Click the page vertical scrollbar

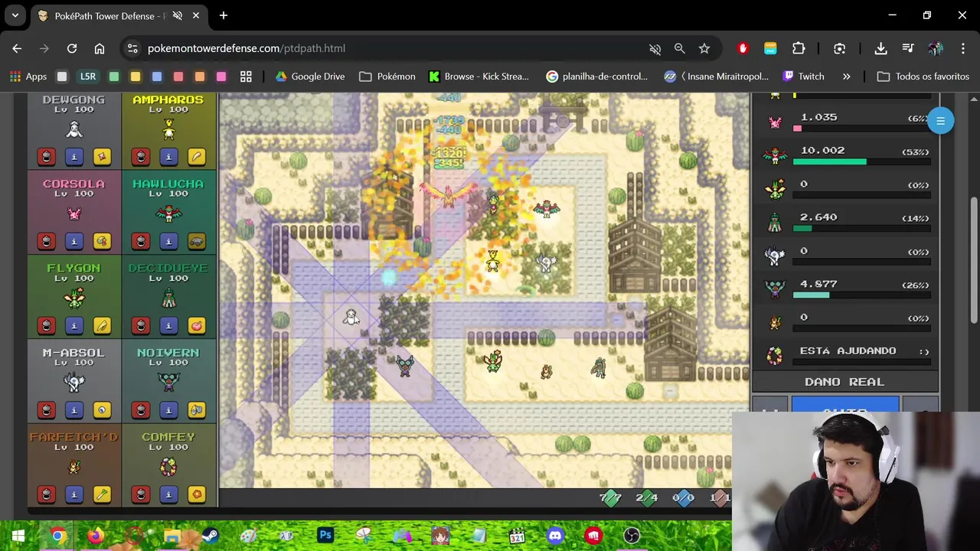point(974,260)
